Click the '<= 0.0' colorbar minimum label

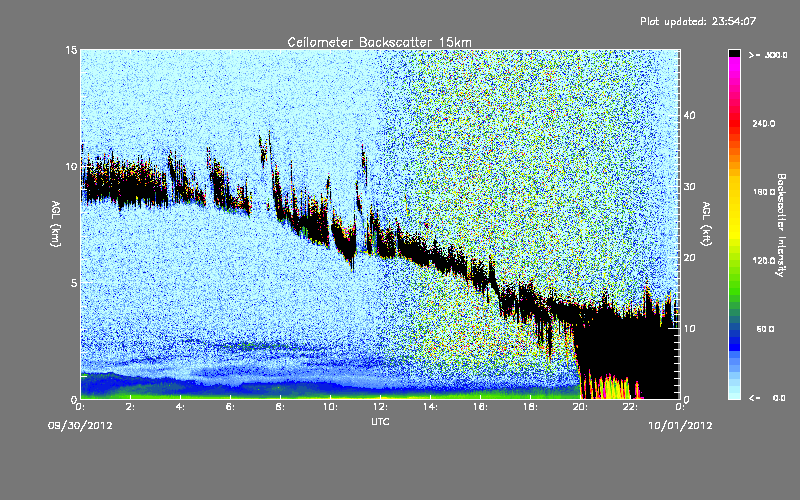coord(768,398)
